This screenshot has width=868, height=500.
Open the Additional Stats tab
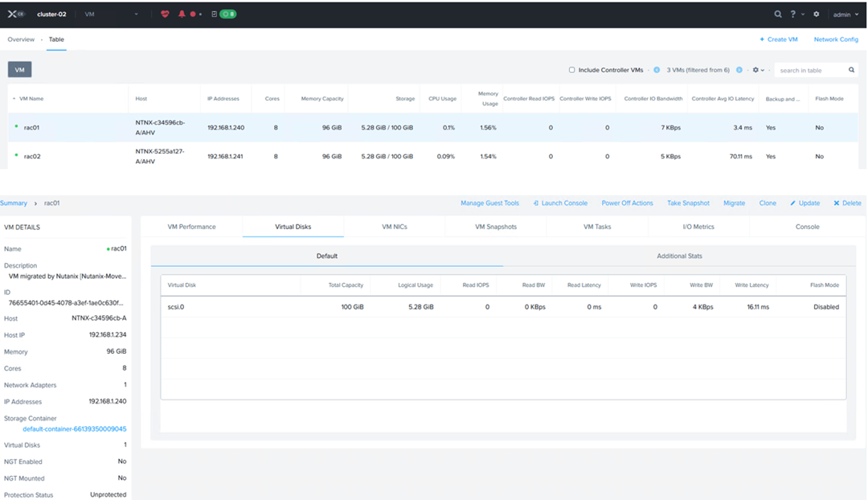679,256
